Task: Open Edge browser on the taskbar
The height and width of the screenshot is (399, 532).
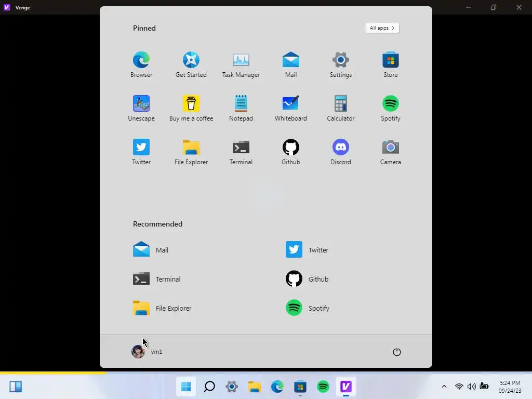Action: click(x=277, y=387)
